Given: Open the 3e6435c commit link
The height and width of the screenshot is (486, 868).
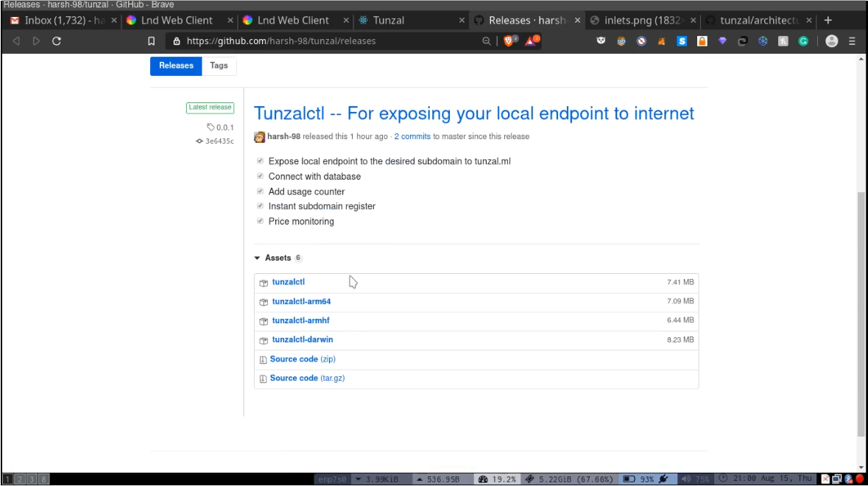Looking at the screenshot, I should pyautogui.click(x=215, y=141).
